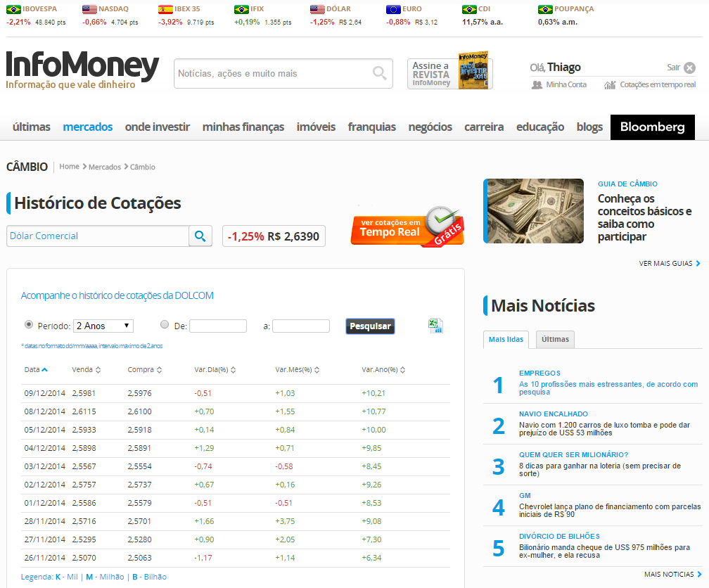Image resolution: width=709 pixels, height=588 pixels.
Task: Open the onde investir menu
Action: pos(158,127)
